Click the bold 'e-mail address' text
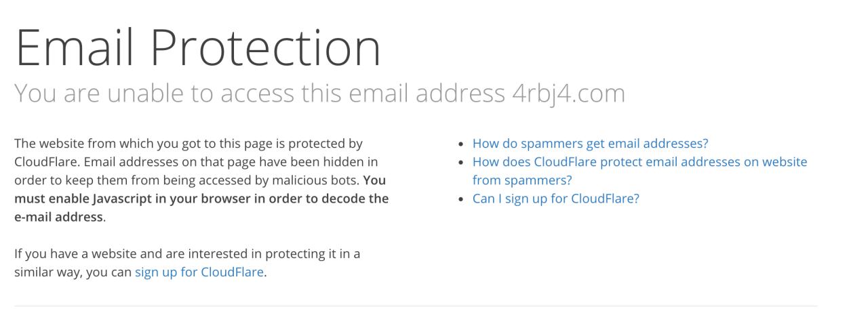 coord(58,218)
